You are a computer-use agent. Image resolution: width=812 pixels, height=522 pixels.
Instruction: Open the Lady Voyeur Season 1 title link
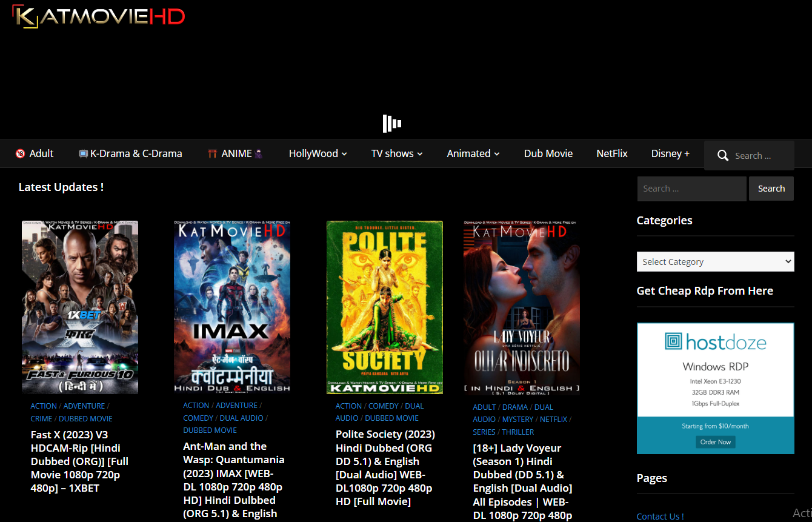pos(522,482)
